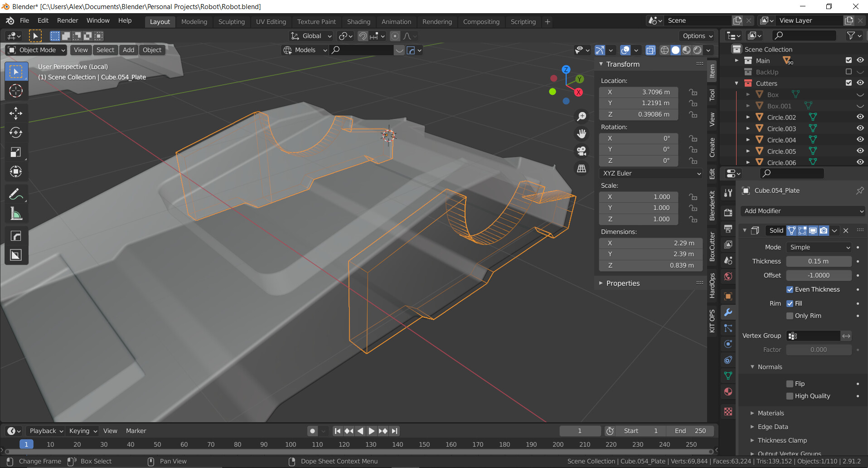Adjust the Solidify Thickness slider
The height and width of the screenshot is (468, 868).
[x=819, y=261]
